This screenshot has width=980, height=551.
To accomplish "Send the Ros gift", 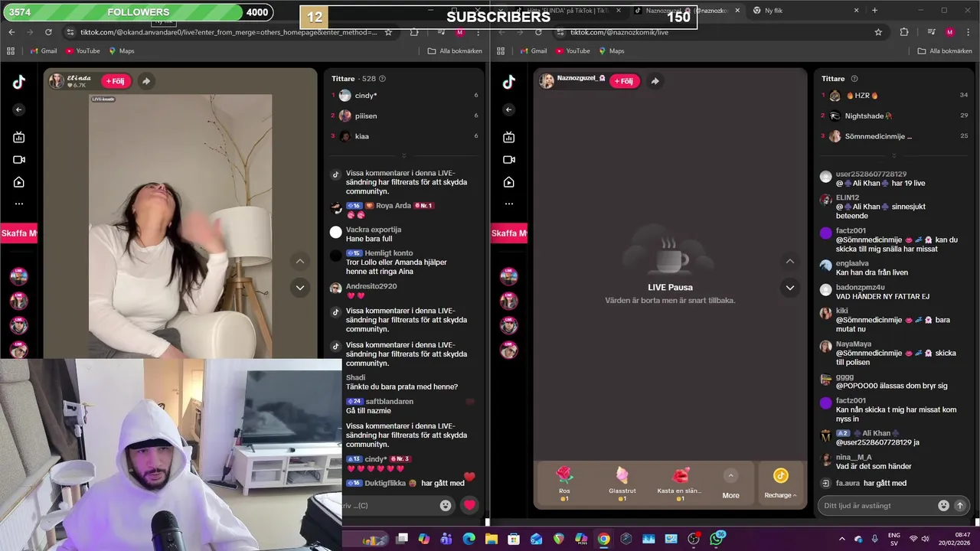I will pyautogui.click(x=564, y=484).
